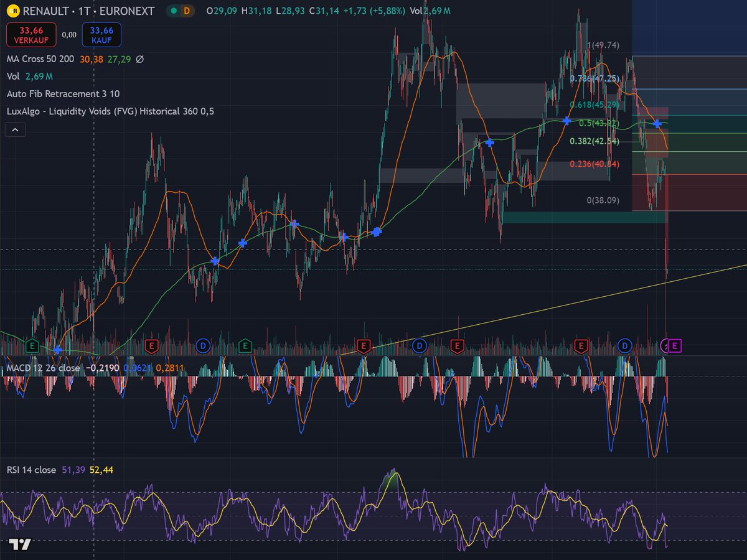Click the green 27,29 MA value
The image size is (747, 560).
[x=119, y=59]
